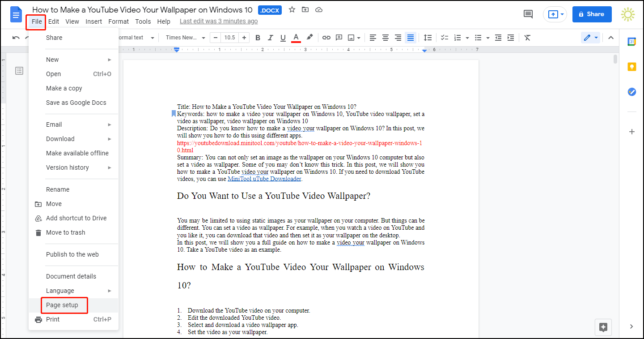Apply underline formatting
Viewport: 644px width, 339px height.
(283, 38)
